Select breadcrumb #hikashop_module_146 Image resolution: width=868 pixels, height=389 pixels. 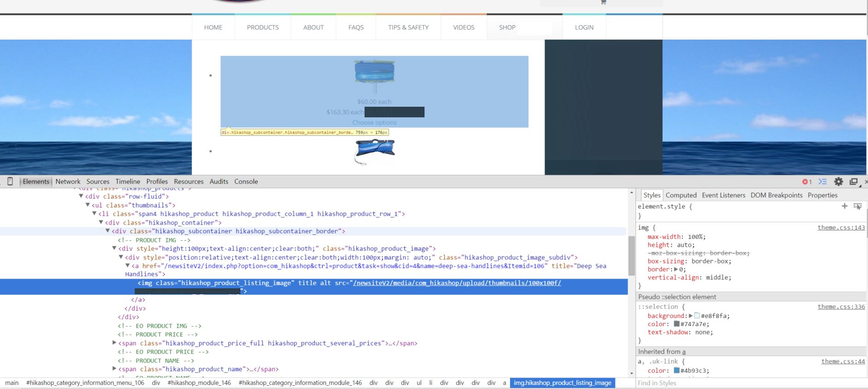[199, 383]
